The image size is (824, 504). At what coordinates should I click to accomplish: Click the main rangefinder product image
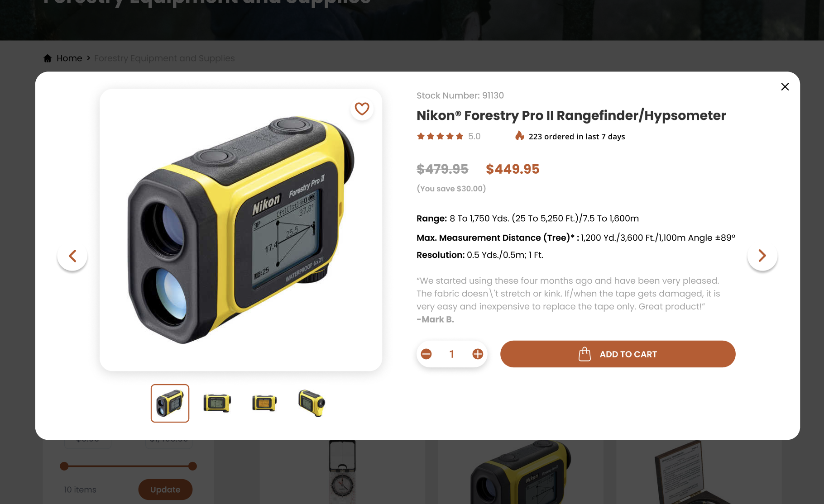click(241, 230)
